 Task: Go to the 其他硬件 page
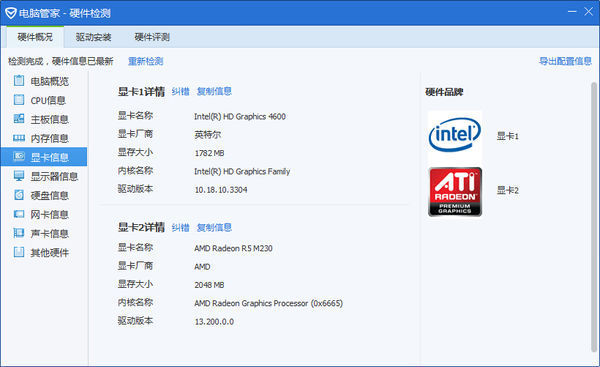click(x=44, y=253)
